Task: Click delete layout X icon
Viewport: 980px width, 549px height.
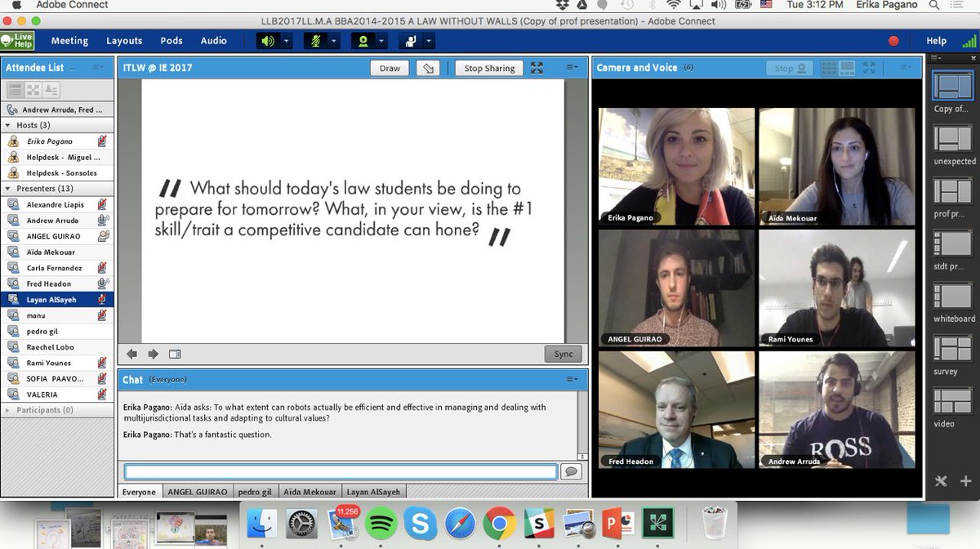Action: 941,481
